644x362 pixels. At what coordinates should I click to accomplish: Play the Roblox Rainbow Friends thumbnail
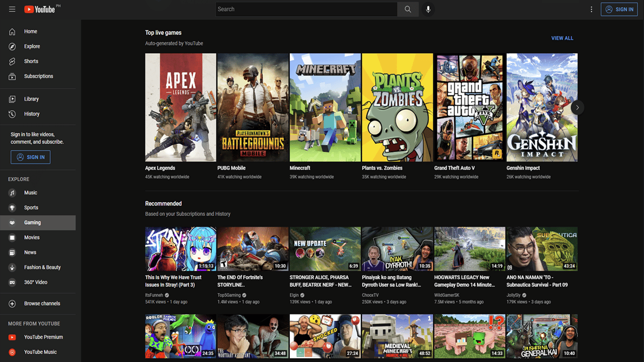[x=181, y=336]
